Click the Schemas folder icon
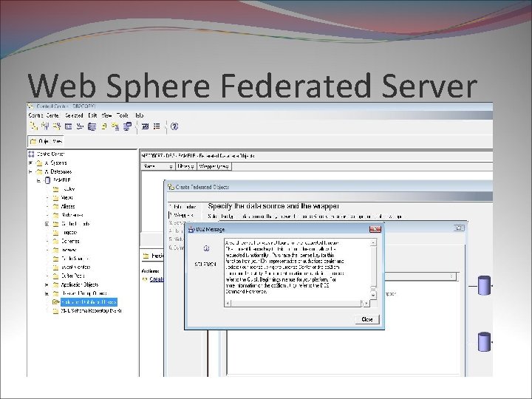This screenshot has width=532, height=399. (55, 242)
